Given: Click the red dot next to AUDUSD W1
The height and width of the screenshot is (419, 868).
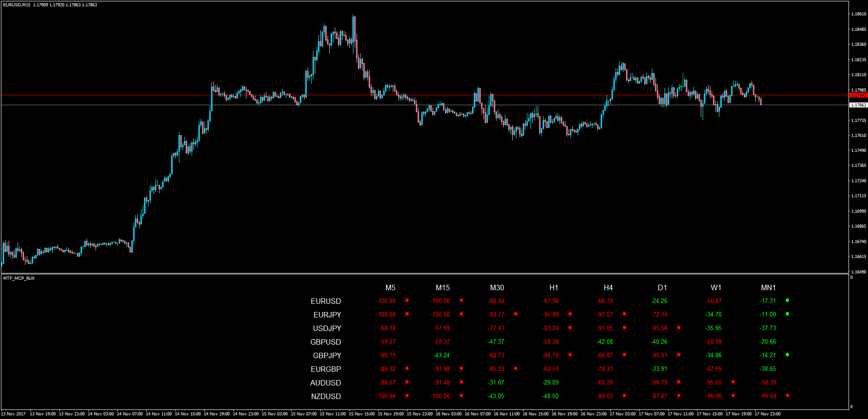Looking at the screenshot, I should tap(733, 382).
